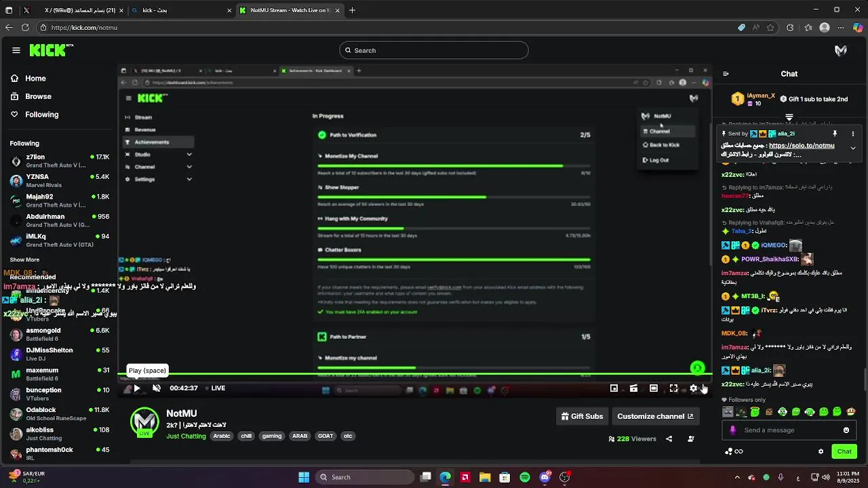Open iMLKq channel in sidebar
This screenshot has width=868, height=488.
(x=60, y=240)
